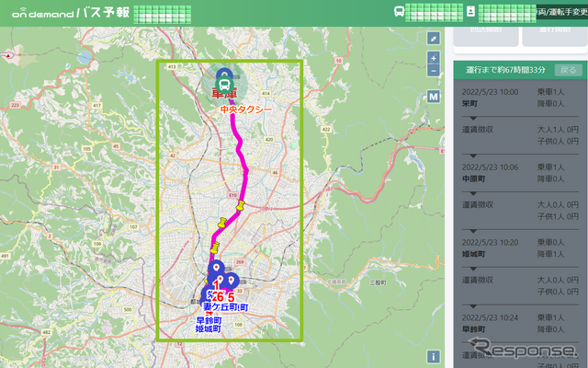This screenshot has height=368, width=588.
Task: Select the 姫城町 10:20 stop entry
Action: click(x=520, y=247)
